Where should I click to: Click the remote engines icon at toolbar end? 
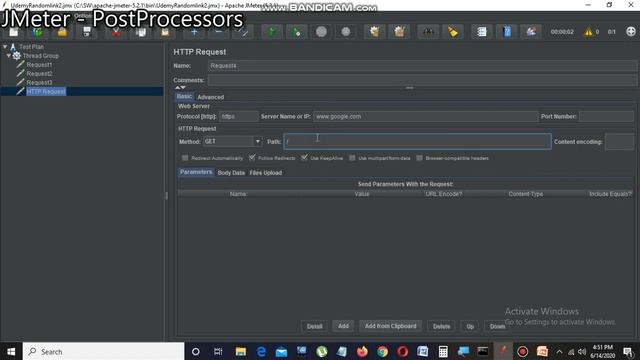(x=631, y=32)
